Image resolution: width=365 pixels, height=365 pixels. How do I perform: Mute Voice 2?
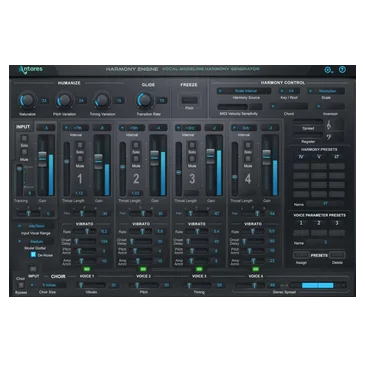(x=136, y=159)
